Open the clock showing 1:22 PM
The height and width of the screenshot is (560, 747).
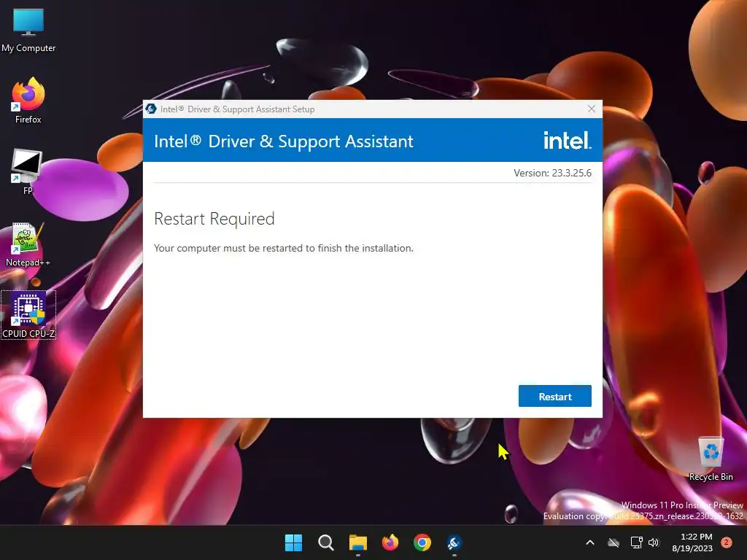coord(692,542)
